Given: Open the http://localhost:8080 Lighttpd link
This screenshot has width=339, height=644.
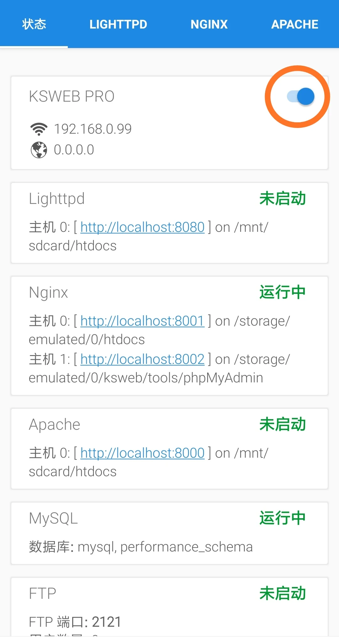Looking at the screenshot, I should [x=143, y=227].
